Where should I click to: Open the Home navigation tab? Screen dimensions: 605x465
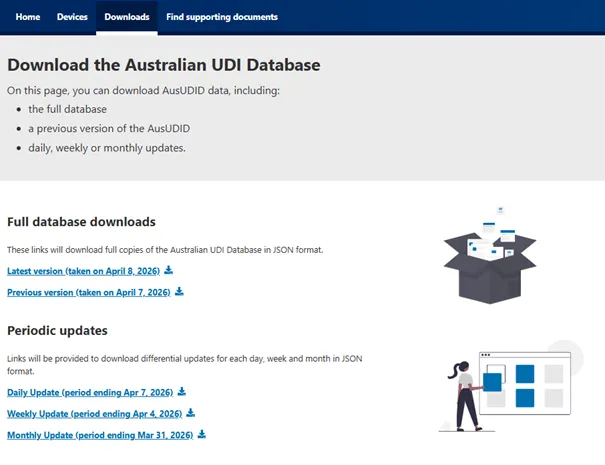(28, 17)
